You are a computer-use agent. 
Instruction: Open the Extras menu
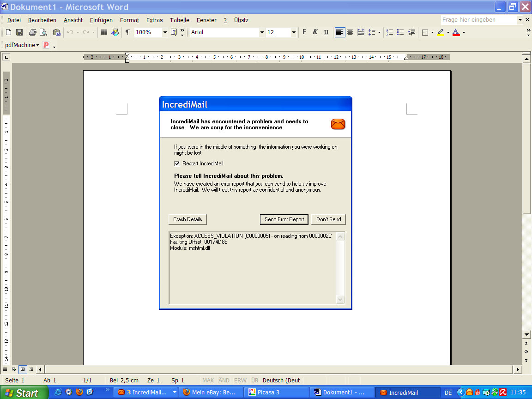(x=154, y=20)
